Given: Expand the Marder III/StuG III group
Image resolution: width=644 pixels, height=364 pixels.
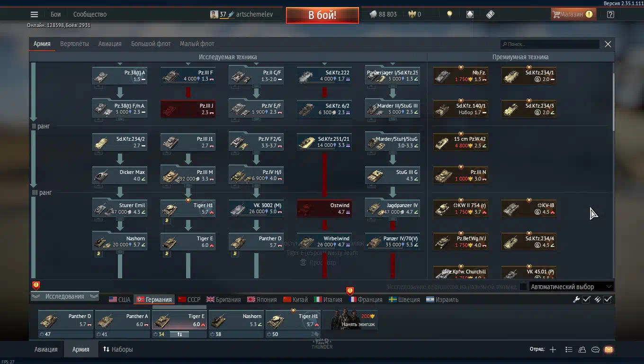Looking at the screenshot, I should click(393, 109).
